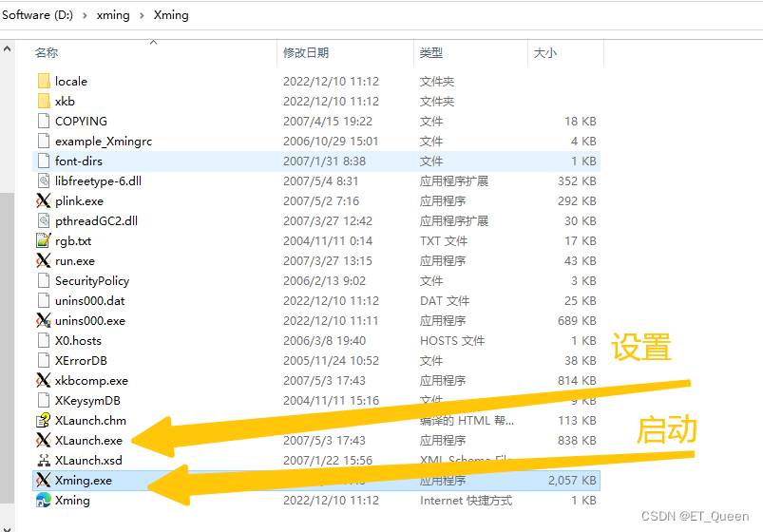Click the HOSTS 文件 type cell
The width and height of the screenshot is (763, 532).
452,341
